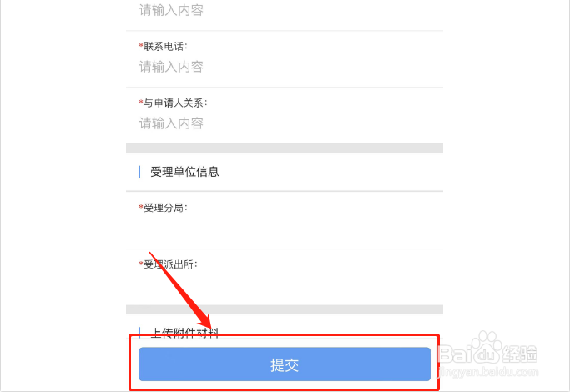
Task: Click the 受理单位信息 section heading
Action: coord(184,172)
